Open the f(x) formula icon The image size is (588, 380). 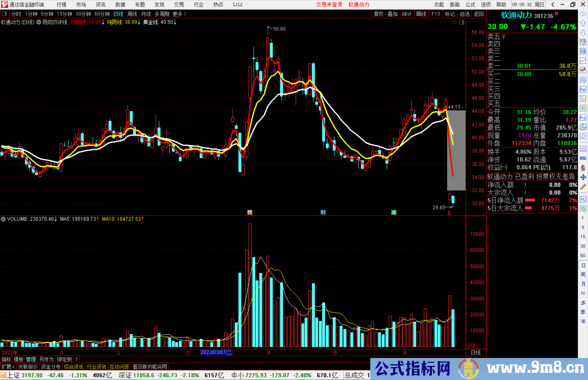(x=583, y=127)
